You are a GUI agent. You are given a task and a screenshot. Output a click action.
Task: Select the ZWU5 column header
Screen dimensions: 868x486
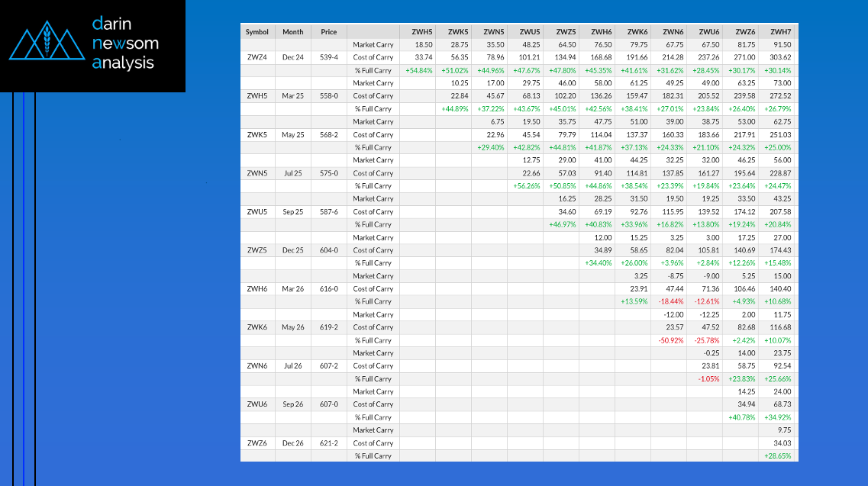[530, 32]
